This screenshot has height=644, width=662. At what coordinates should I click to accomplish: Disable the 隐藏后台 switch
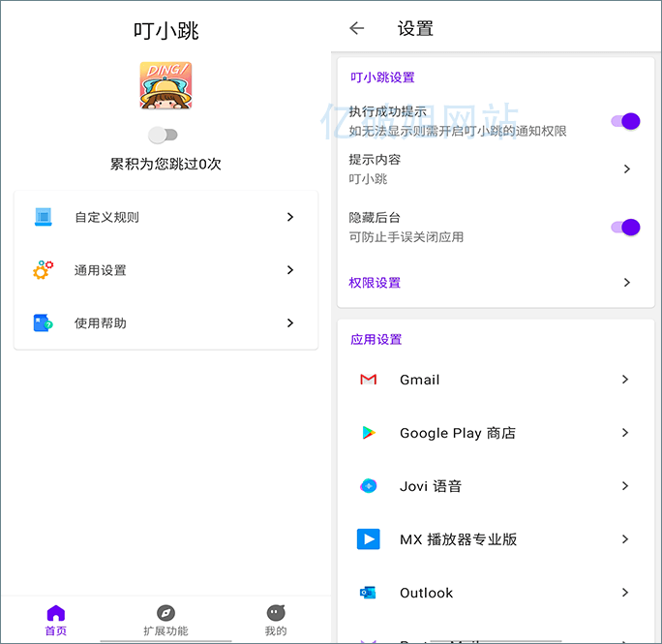pyautogui.click(x=625, y=228)
